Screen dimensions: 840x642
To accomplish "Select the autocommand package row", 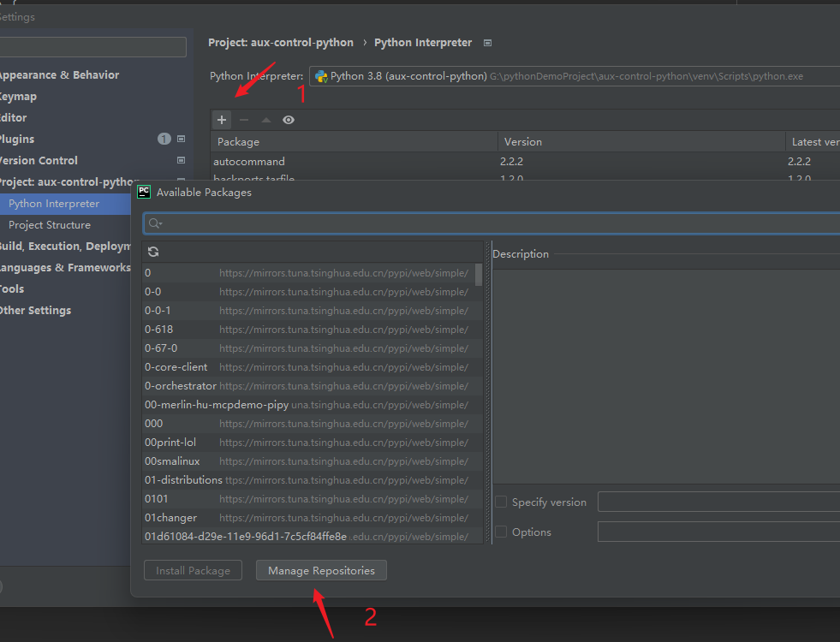I will [525, 161].
